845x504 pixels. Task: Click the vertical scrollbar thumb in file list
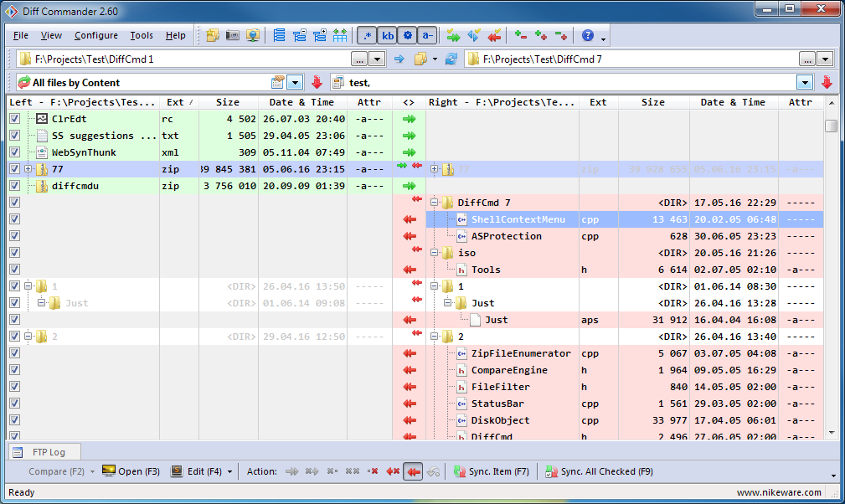click(831, 126)
